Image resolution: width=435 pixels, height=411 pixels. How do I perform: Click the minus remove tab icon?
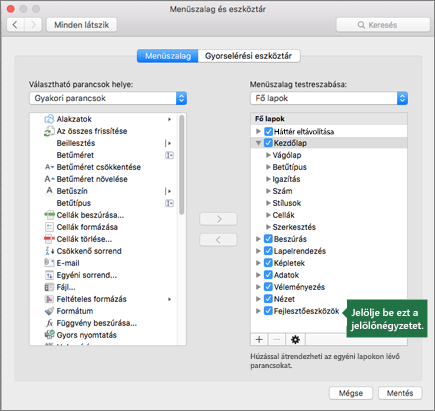[x=277, y=339]
